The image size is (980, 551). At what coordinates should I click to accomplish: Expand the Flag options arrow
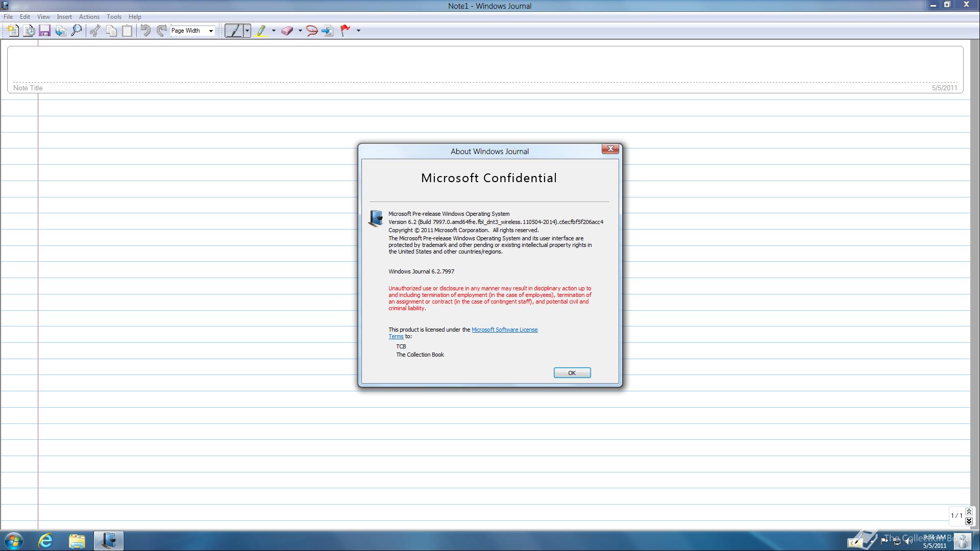point(358,31)
